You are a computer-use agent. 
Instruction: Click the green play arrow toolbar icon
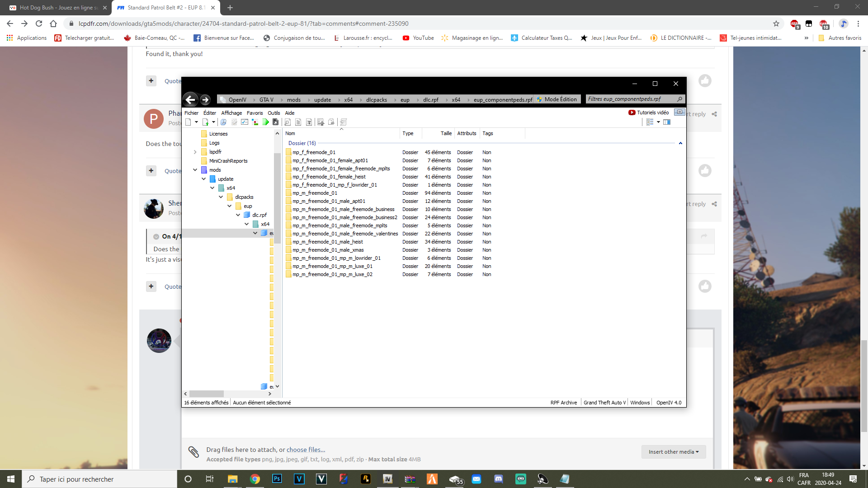(266, 122)
